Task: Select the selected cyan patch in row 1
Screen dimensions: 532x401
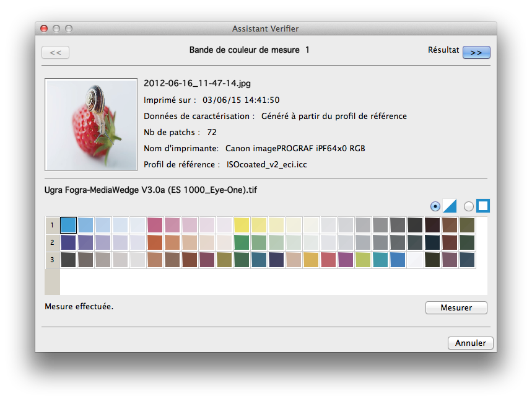Action: click(68, 225)
